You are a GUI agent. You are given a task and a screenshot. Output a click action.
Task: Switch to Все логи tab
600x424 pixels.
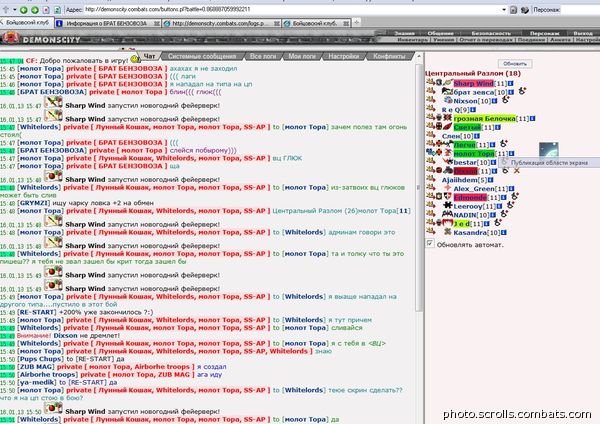263,57
